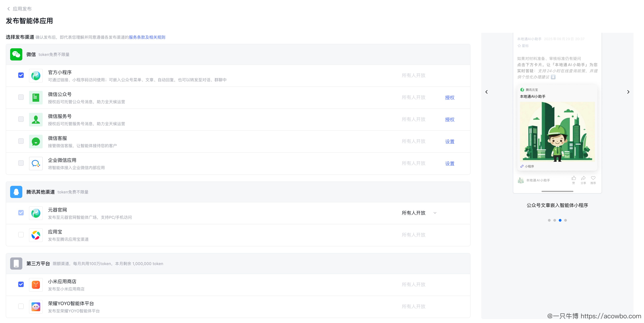Image resolution: width=644 pixels, height=323 pixels.
Task: Open the 元器官网 所有人开放 dropdown
Action: 419,213
